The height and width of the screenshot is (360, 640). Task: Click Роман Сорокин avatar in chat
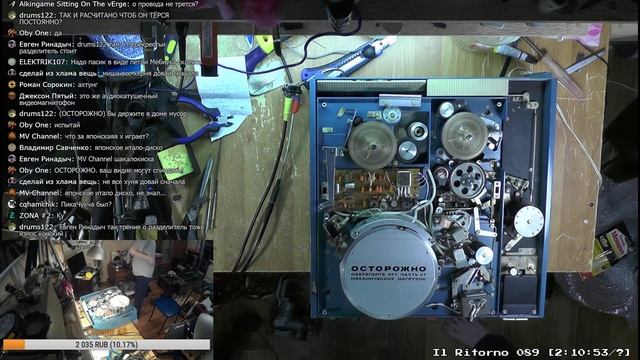(x=12, y=84)
